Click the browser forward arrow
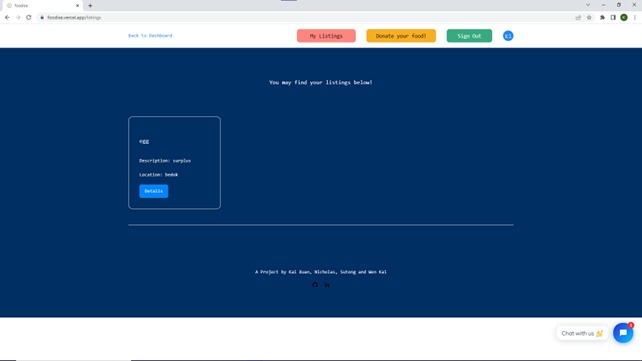The width and height of the screenshot is (642, 361). point(18,18)
